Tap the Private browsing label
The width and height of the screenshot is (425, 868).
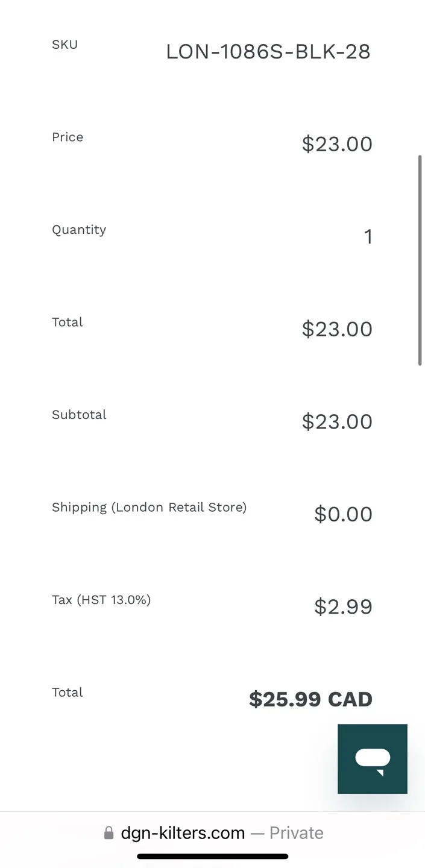pos(296,833)
